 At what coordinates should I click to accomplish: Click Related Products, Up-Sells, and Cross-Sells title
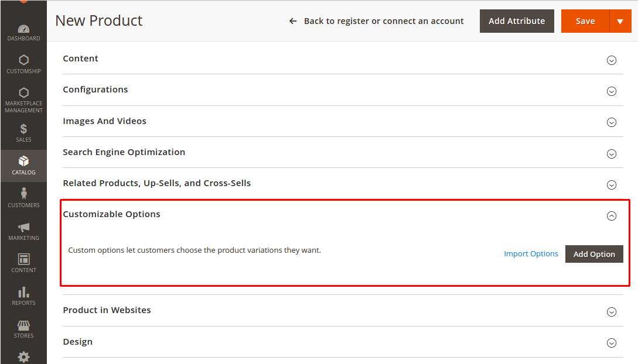156,183
